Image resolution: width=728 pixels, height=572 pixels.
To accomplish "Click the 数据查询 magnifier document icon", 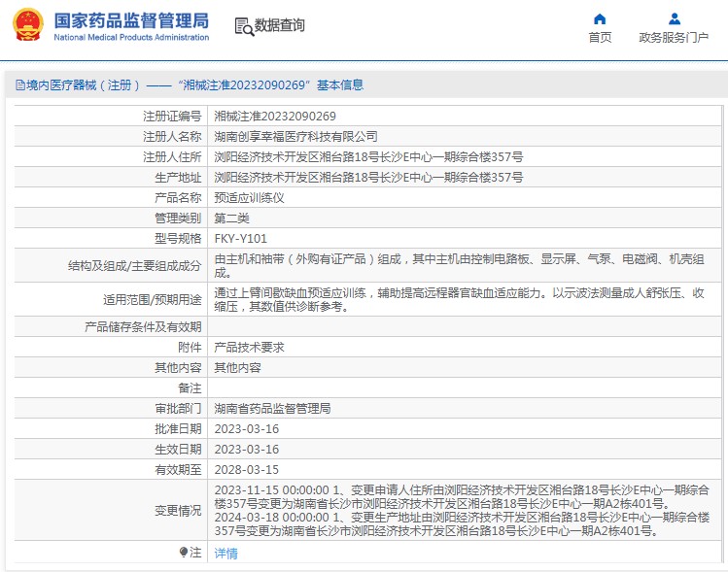I will tap(243, 26).
